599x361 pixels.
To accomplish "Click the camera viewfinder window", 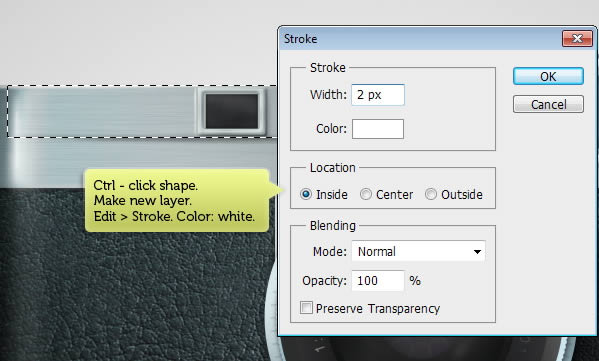I will point(232,111).
